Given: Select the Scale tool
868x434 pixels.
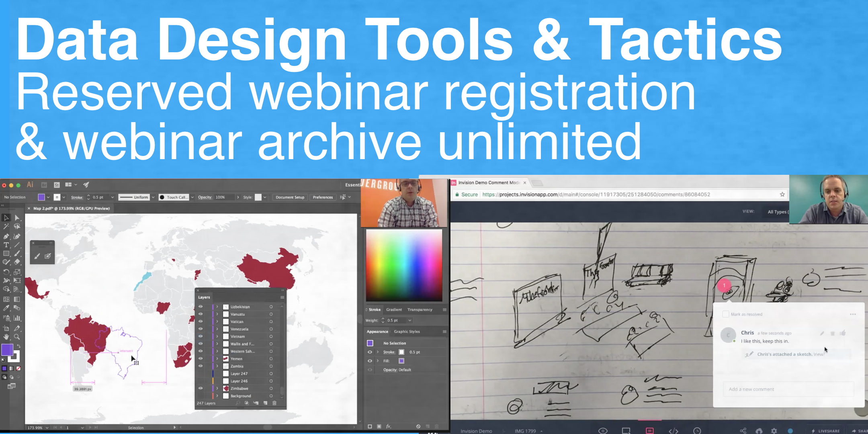Looking at the screenshot, I should (17, 272).
